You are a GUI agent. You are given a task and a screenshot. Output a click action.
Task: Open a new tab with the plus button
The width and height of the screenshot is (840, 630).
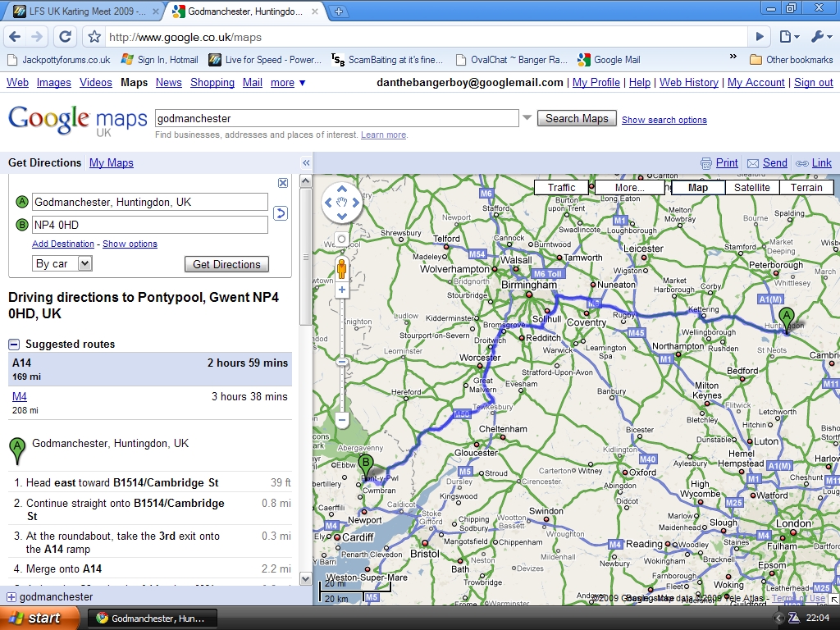tap(338, 11)
